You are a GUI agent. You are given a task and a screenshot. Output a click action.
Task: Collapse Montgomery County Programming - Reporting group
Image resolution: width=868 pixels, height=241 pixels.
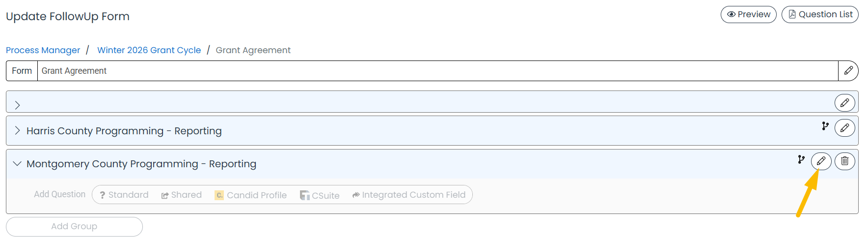[x=17, y=164]
